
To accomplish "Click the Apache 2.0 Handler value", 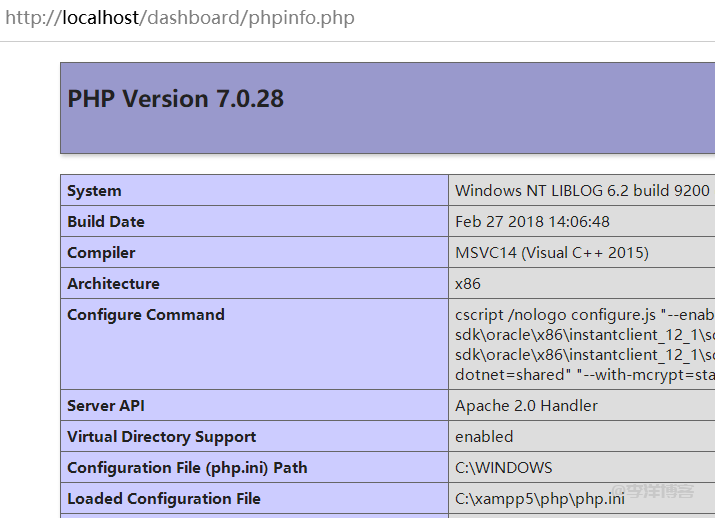I will (x=526, y=406).
